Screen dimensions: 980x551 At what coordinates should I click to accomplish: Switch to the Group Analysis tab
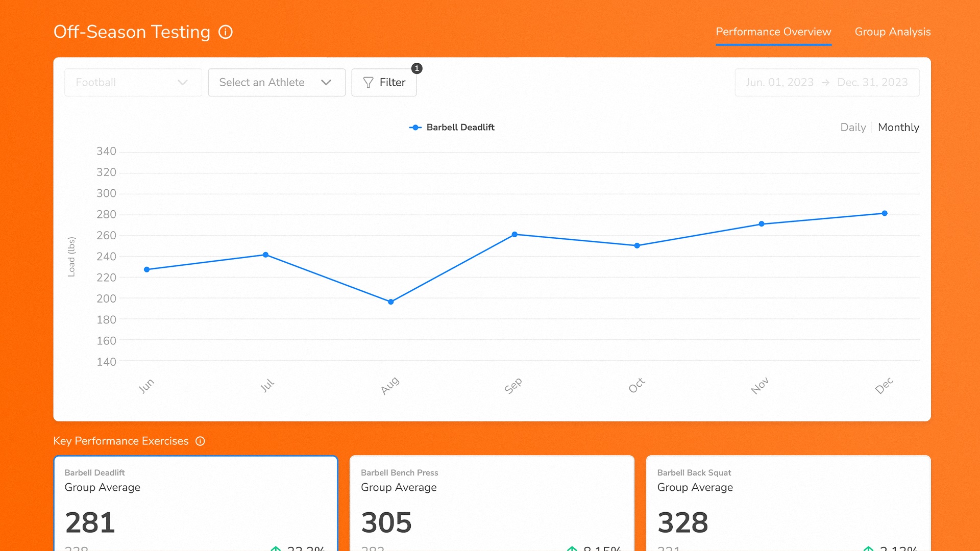click(892, 32)
